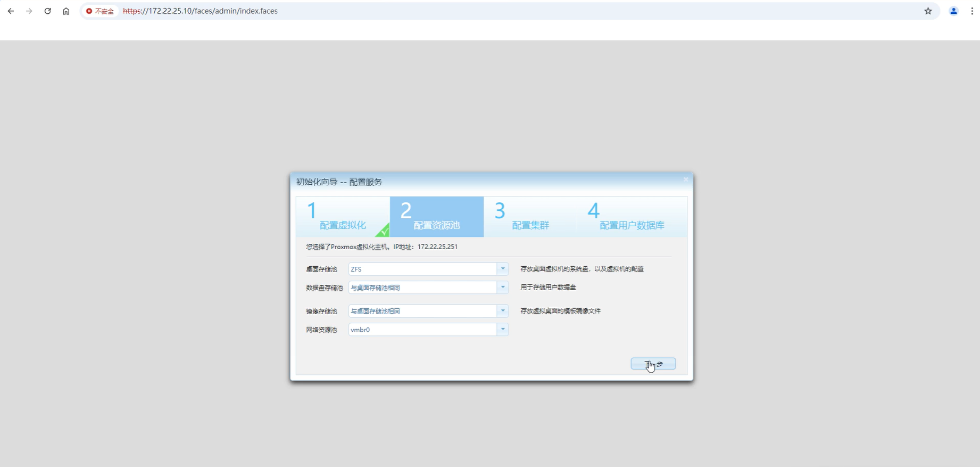
Task: Go to step 4 配置用户数据库 tab
Action: [x=632, y=217]
